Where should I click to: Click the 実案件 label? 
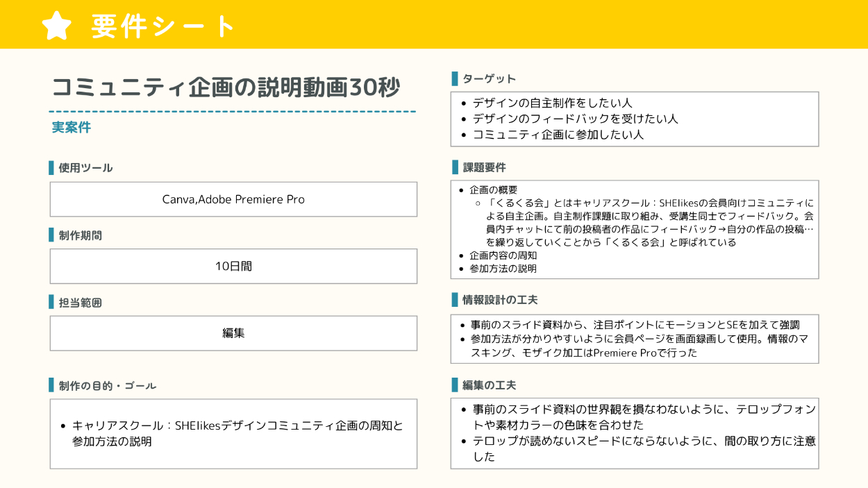pyautogui.click(x=72, y=128)
